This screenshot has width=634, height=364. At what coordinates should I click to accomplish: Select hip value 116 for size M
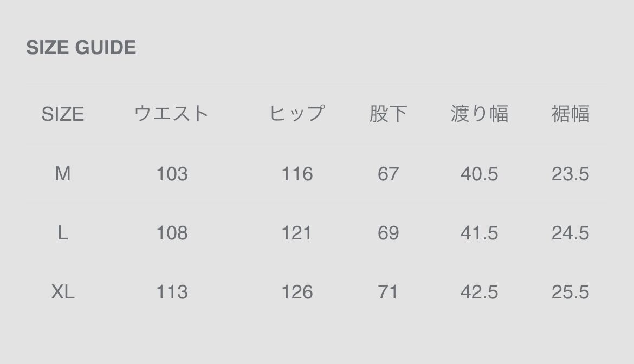tap(297, 174)
